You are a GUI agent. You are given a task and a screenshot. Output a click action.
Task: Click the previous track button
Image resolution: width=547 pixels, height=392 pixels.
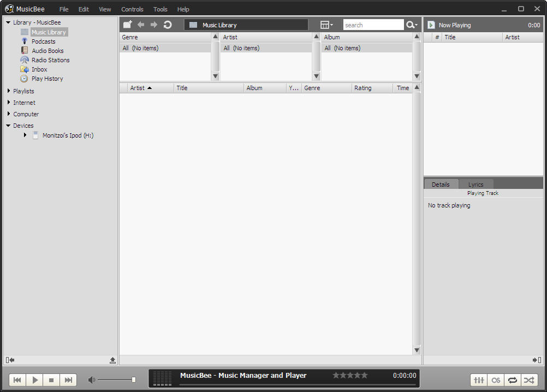coord(17,380)
